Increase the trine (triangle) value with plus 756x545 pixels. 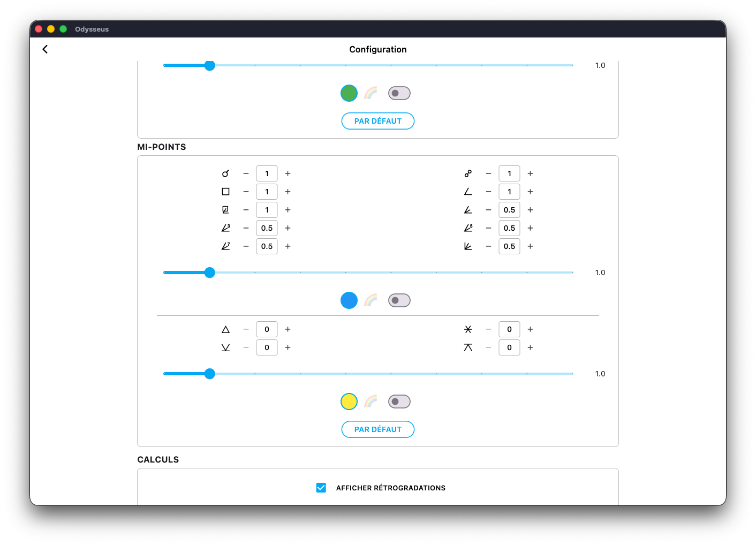[288, 329]
